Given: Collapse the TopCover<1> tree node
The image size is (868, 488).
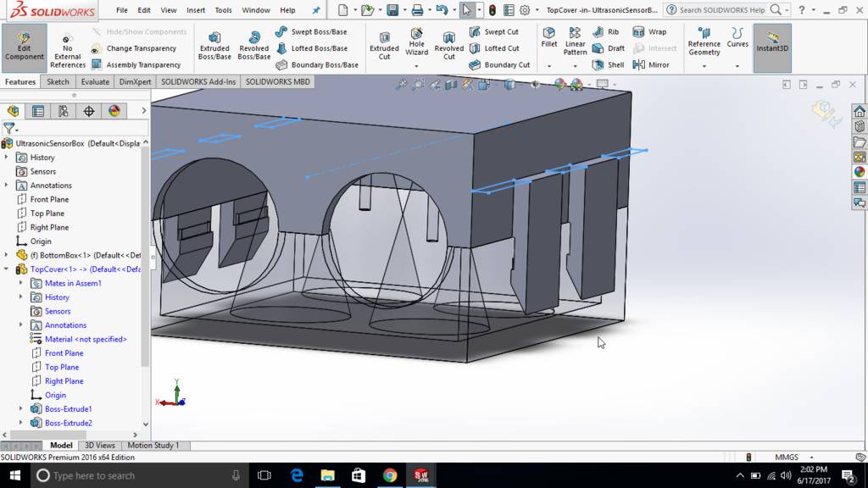Looking at the screenshot, I should (7, 269).
